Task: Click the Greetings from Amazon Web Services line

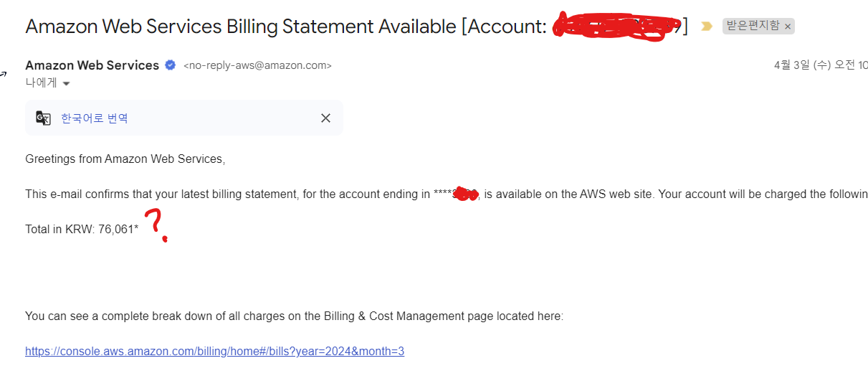Action: pos(125,159)
